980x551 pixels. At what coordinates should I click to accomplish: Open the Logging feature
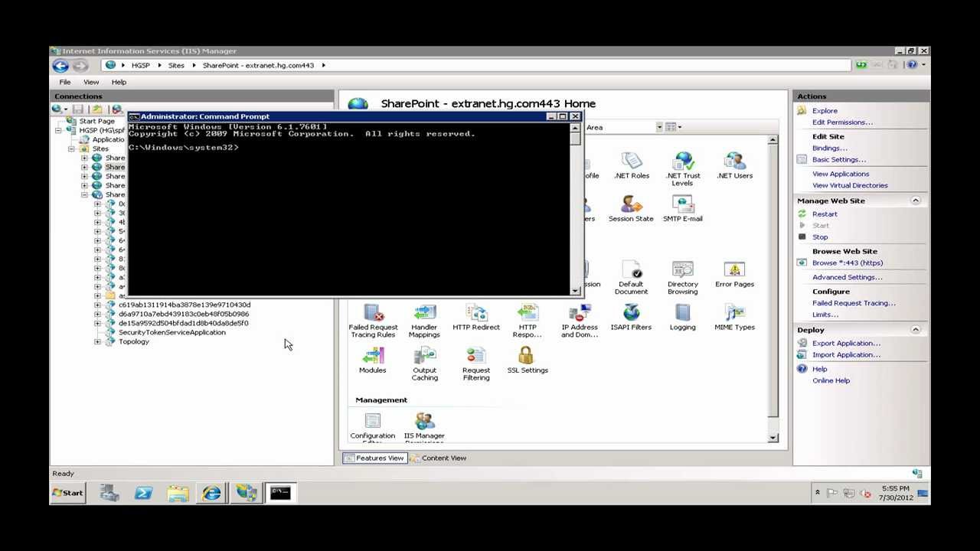pyautogui.click(x=683, y=318)
